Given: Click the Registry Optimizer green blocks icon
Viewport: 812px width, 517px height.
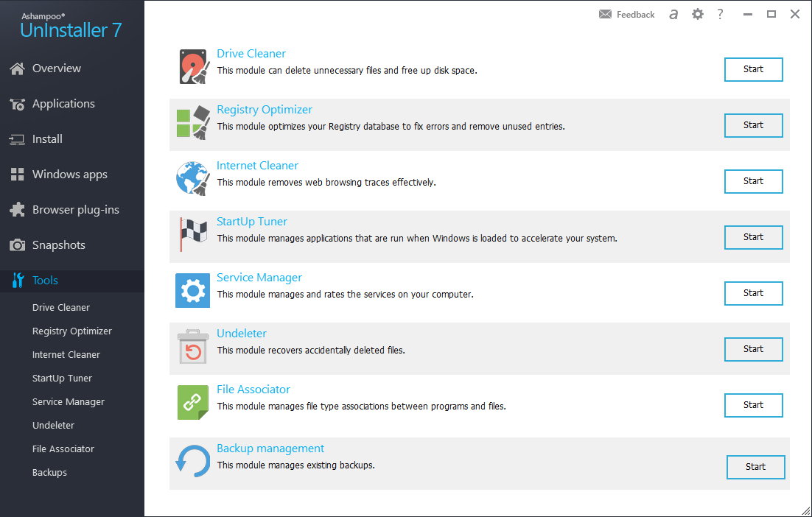Looking at the screenshot, I should click(x=193, y=123).
